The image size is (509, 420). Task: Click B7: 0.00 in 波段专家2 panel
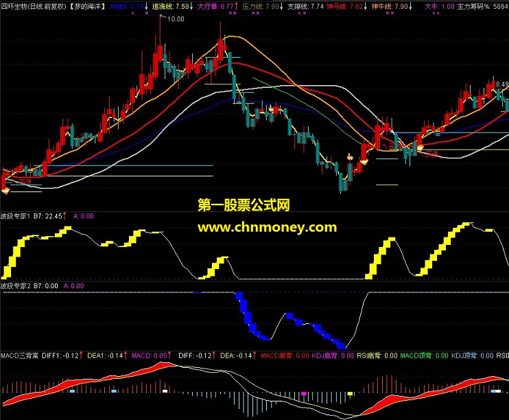click(x=46, y=286)
